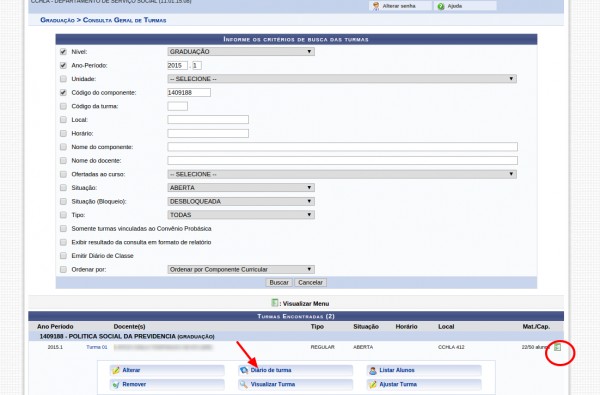Open Visualizar Menu icon for Turma 01
600x395 pixels.
point(558,347)
